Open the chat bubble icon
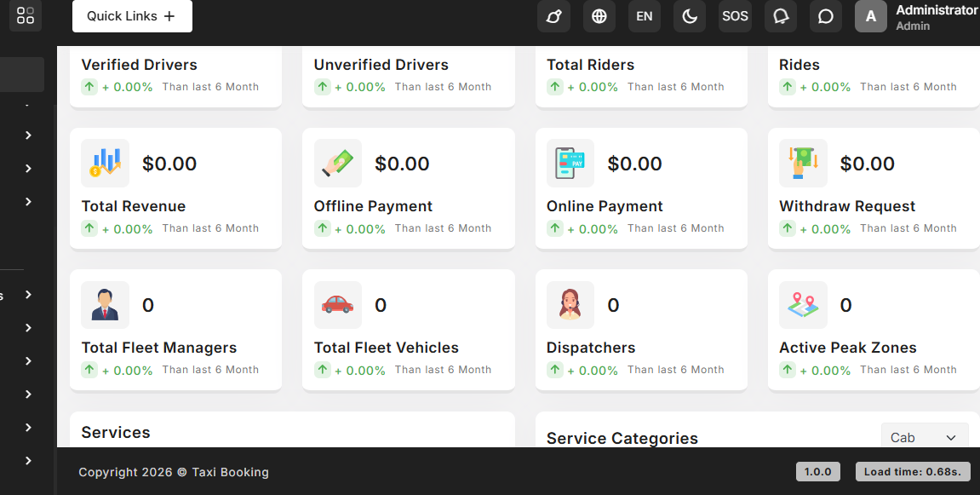Screen dimensions: 980x495 tap(825, 16)
